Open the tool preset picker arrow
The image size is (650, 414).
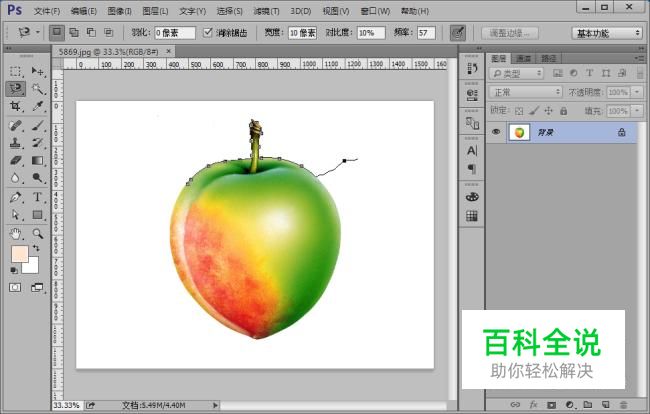(38, 32)
